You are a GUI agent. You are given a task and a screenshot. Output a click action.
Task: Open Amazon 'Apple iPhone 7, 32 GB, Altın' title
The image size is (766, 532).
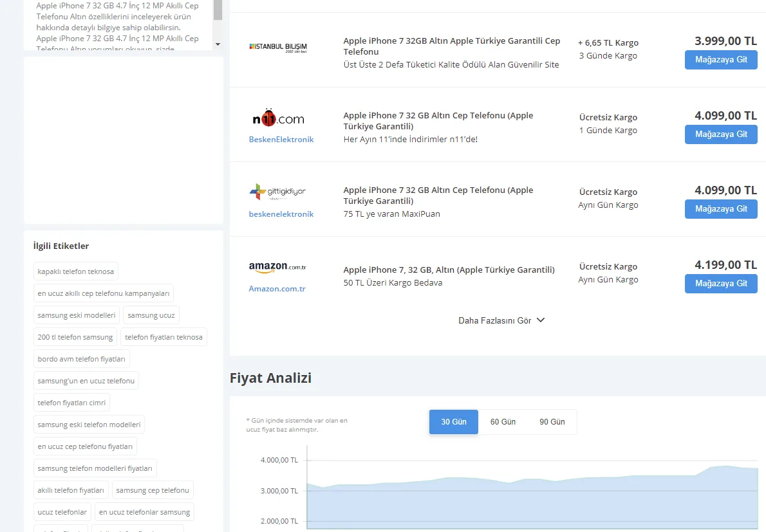[x=449, y=270]
